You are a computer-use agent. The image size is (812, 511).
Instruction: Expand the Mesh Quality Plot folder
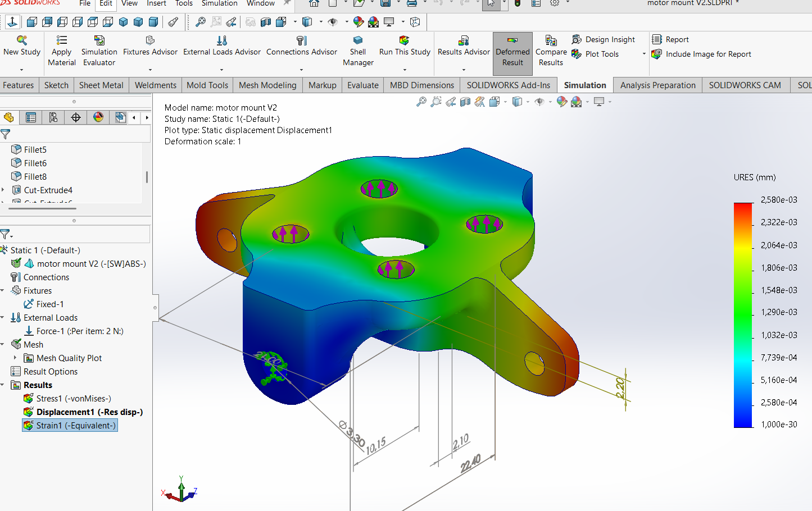click(x=15, y=358)
